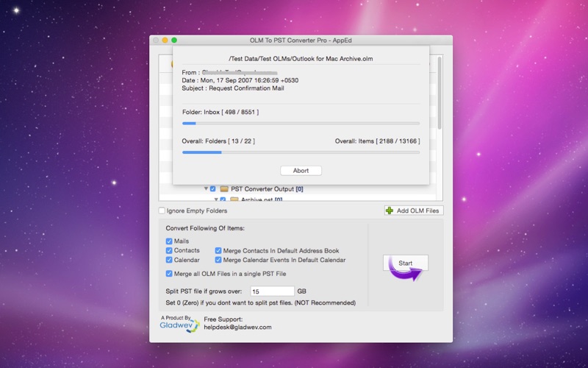588x368 pixels.
Task: Uncheck the Calendar checkbox
Action: 169,260
